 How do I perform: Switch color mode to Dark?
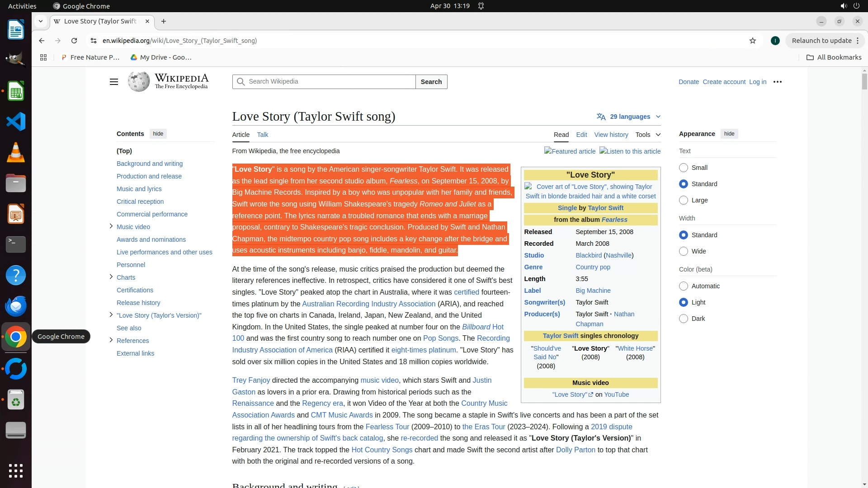(684, 319)
